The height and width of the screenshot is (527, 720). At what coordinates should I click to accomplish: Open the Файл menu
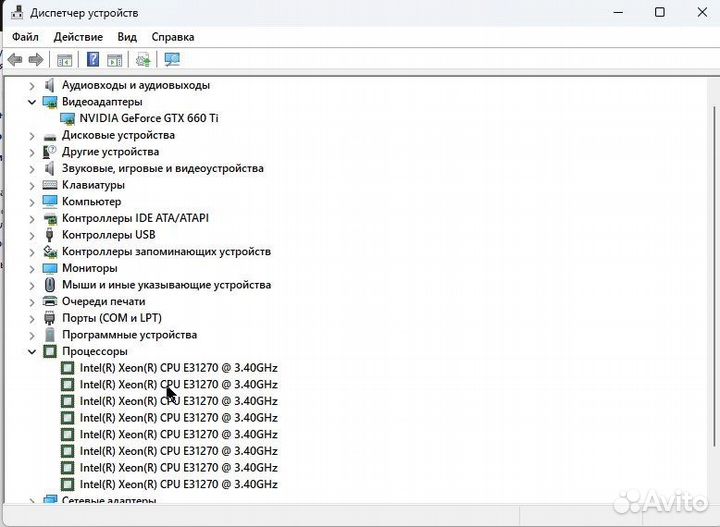tap(26, 37)
